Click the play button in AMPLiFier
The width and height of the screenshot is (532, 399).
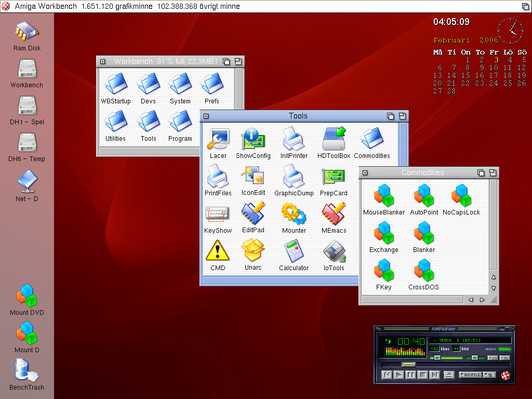[x=398, y=375]
